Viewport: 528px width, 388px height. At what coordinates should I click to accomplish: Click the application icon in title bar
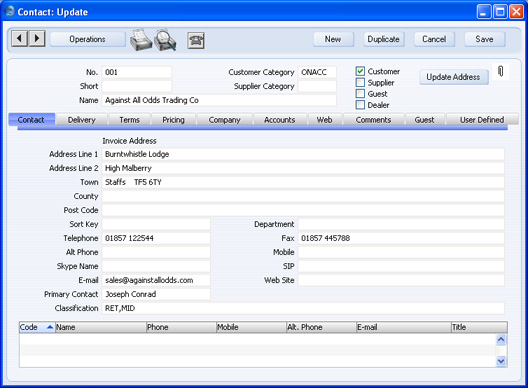9,11
